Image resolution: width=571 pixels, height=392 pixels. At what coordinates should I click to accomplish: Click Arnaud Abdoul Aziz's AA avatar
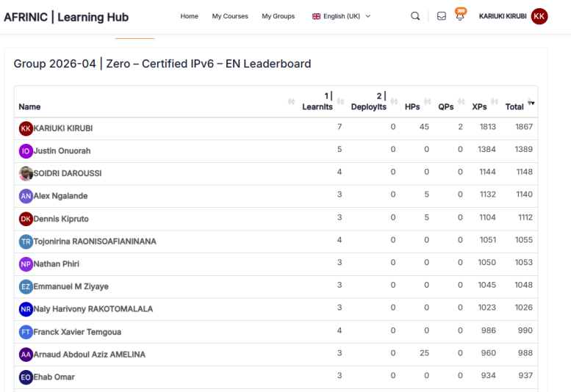(26, 355)
